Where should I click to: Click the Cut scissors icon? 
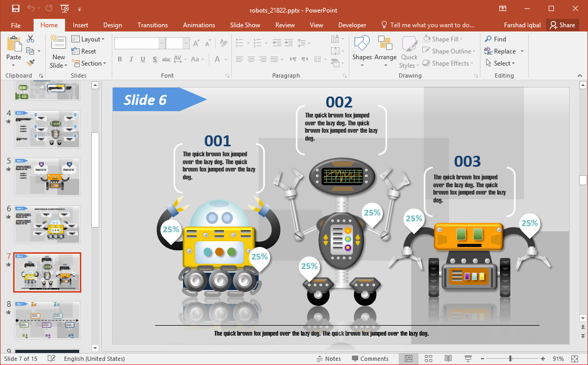(x=30, y=39)
